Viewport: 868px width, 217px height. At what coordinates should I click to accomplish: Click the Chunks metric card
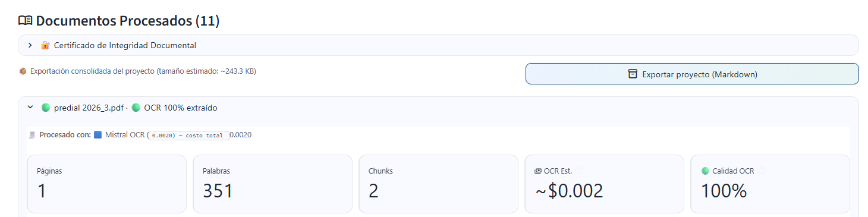pos(438,184)
